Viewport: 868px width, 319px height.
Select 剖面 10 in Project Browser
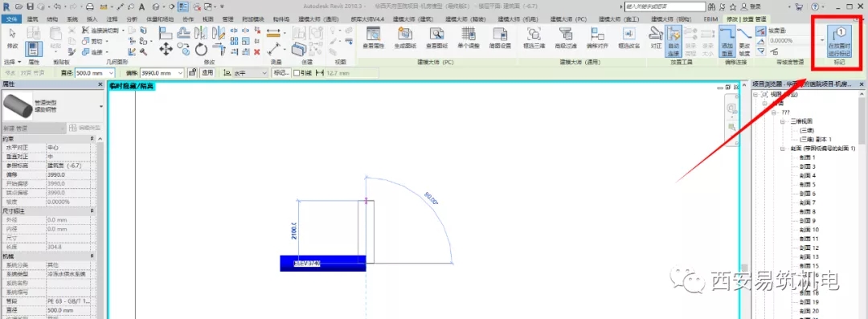pyautogui.click(x=809, y=229)
